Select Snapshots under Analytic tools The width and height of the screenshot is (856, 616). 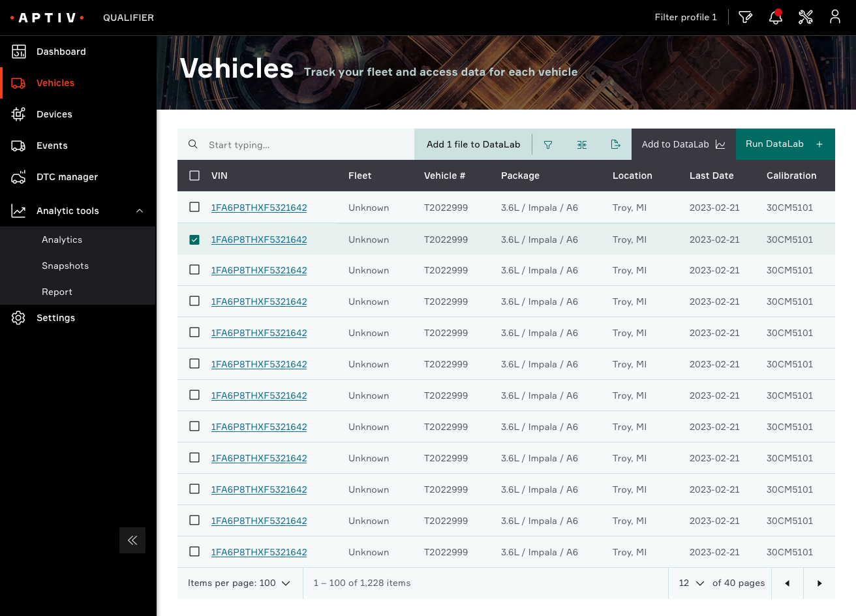65,266
